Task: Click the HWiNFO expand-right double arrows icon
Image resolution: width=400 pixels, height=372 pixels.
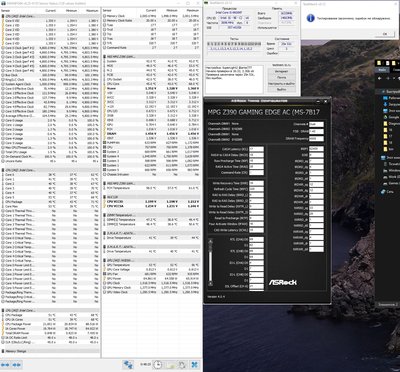Action: click(x=17, y=364)
